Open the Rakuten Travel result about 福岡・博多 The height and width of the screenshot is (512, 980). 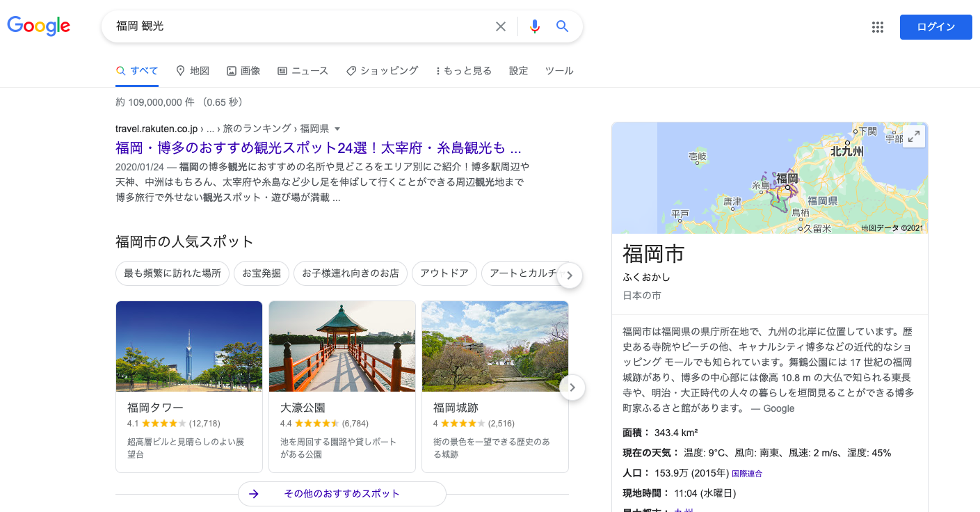click(x=319, y=148)
